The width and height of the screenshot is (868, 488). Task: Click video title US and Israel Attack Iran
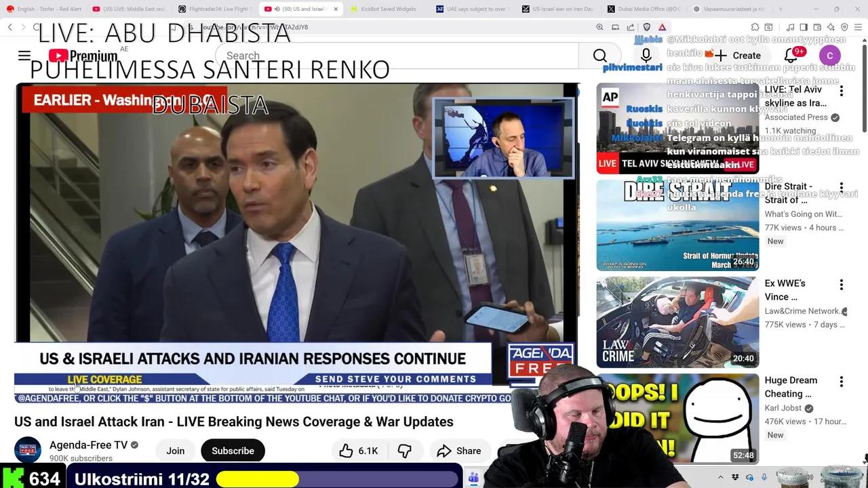(x=234, y=422)
